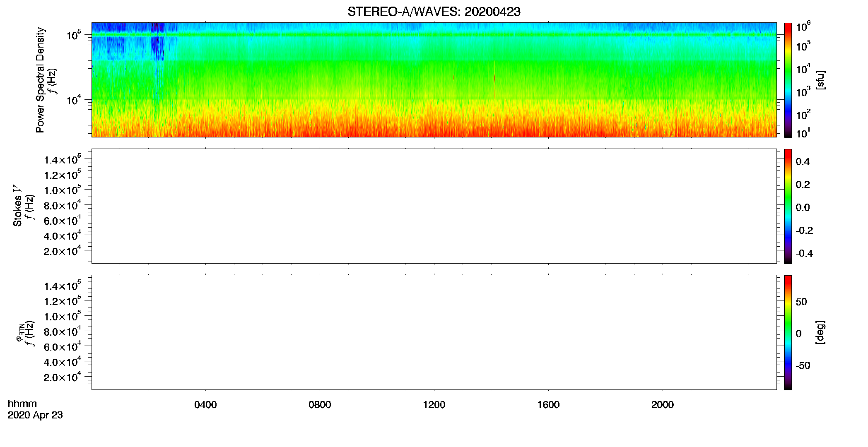The width and height of the screenshot is (868, 447).
Task: Click the hhmm time format label
Action: click(x=22, y=404)
